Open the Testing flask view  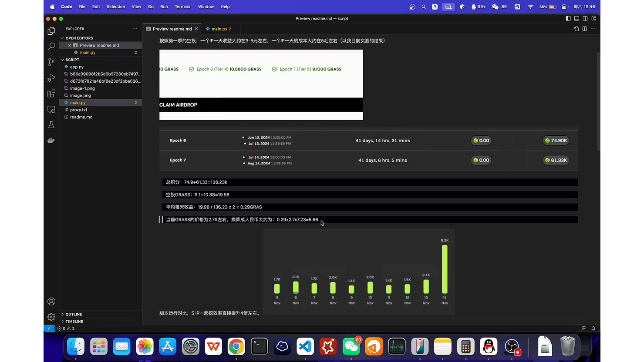[51, 125]
